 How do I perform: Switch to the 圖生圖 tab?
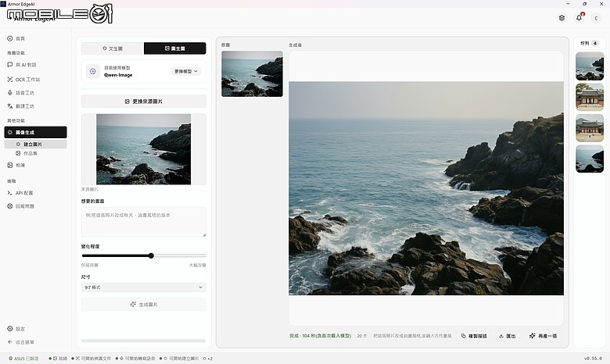pyautogui.click(x=174, y=48)
